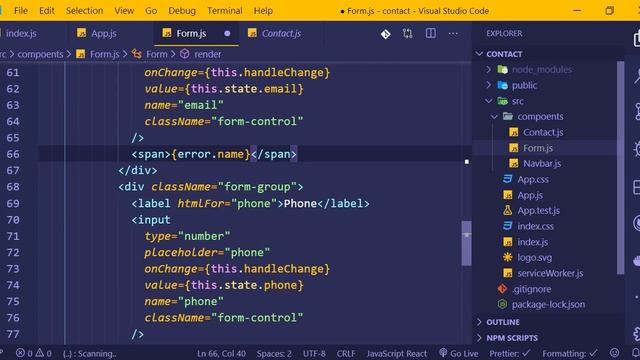Click the Ln 66, Col 40 status item
This screenshot has height=360, width=640.
pos(221,353)
